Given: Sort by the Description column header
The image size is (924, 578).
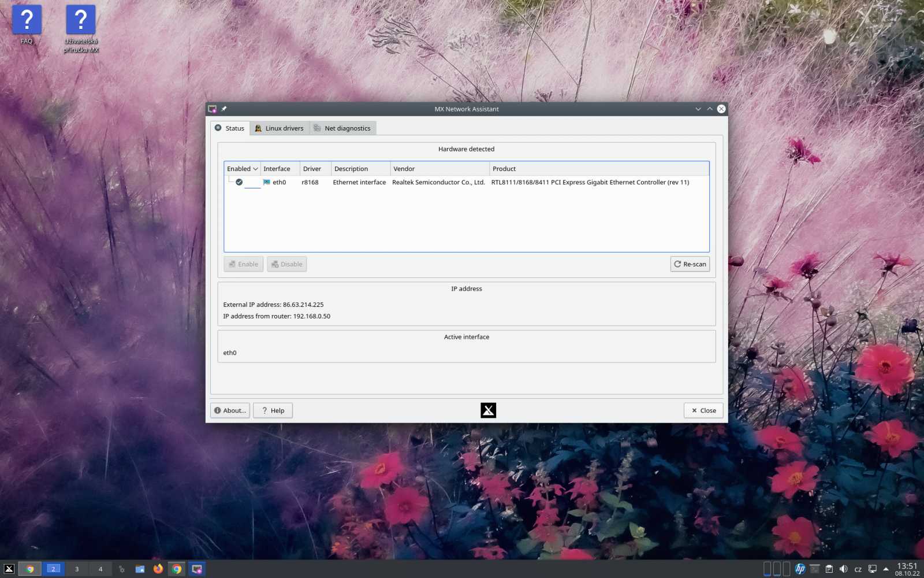Looking at the screenshot, I should coord(361,169).
